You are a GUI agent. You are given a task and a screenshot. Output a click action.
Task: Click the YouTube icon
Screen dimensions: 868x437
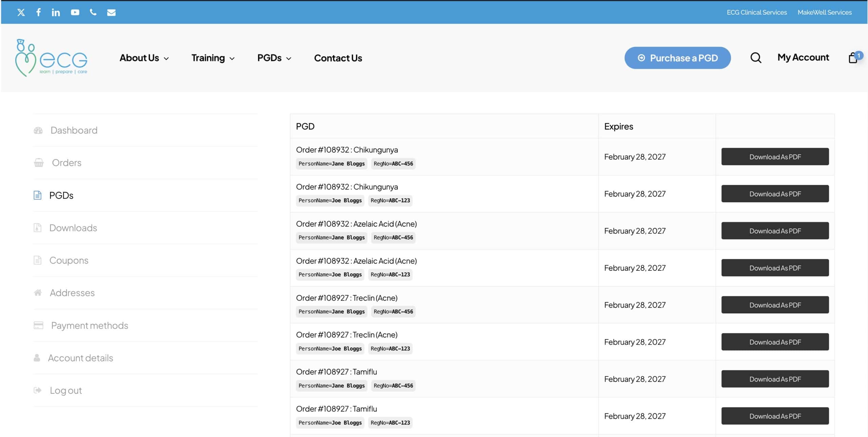[75, 12]
